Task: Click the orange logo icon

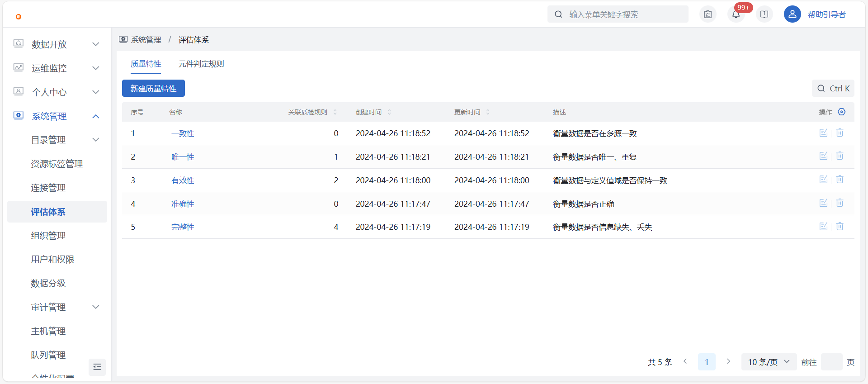Action: 19,17
